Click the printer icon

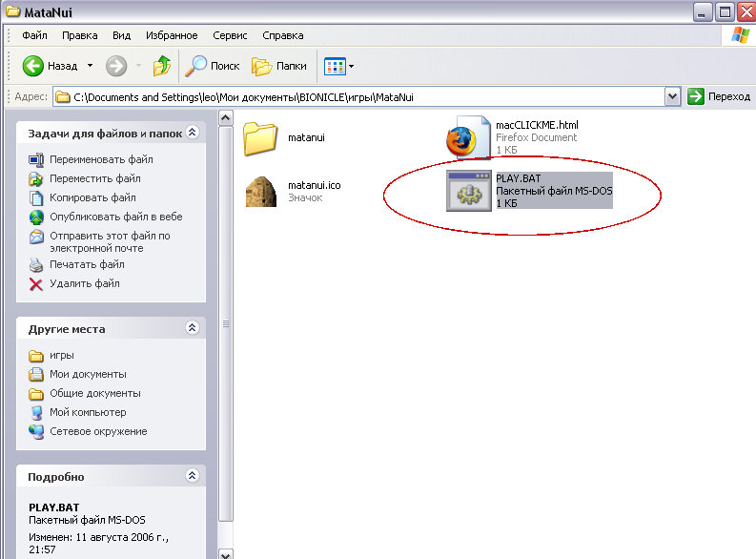click(x=36, y=265)
